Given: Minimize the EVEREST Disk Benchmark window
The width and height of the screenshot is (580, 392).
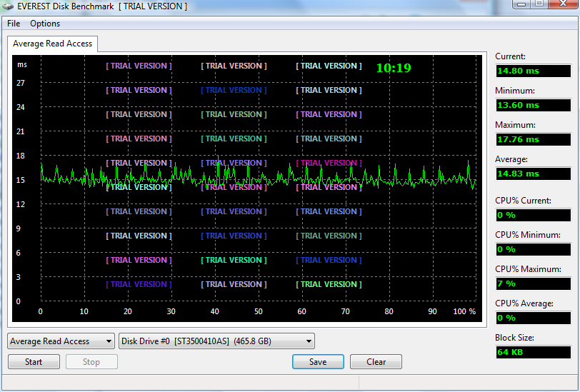Looking at the screenshot, I should [521, 4].
